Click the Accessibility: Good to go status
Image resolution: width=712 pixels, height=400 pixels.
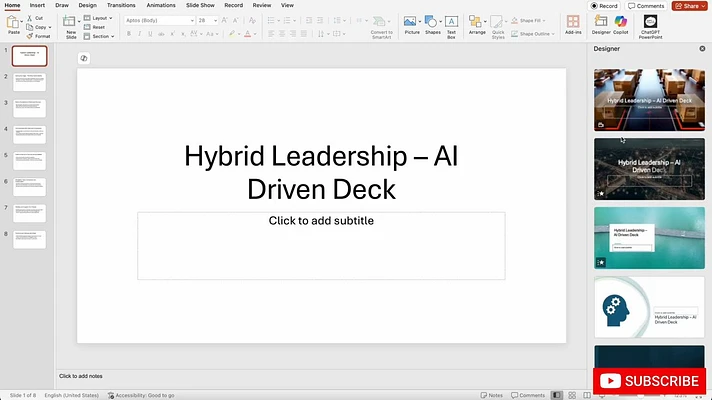[x=141, y=395]
